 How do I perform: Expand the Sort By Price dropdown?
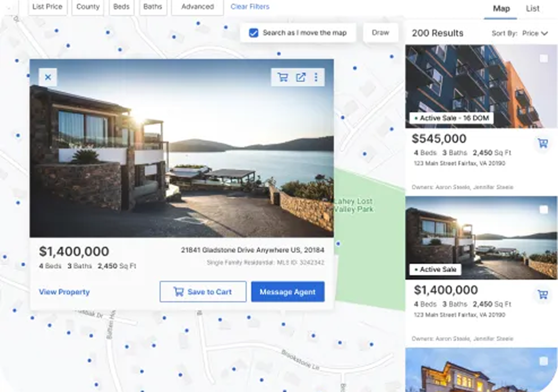coord(535,33)
